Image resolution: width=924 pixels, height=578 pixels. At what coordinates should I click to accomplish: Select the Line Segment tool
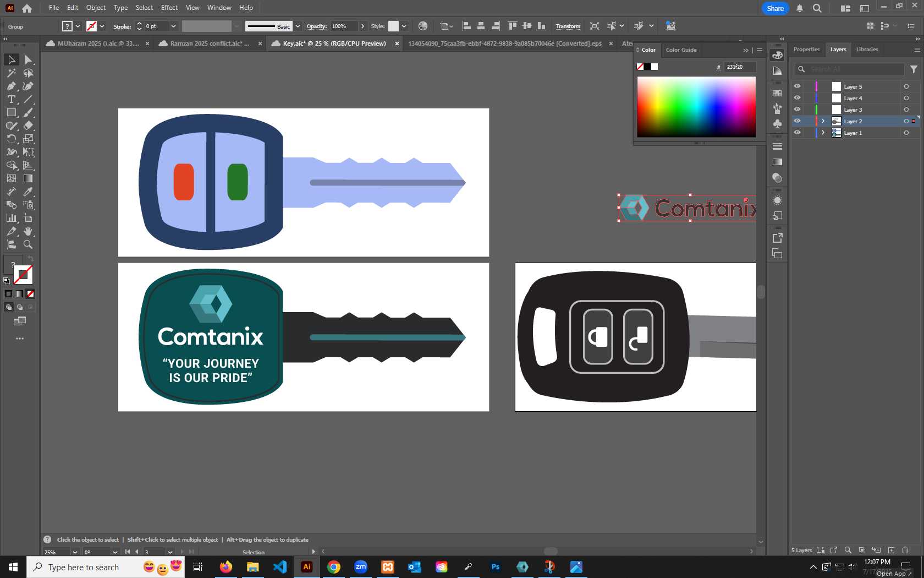click(x=28, y=99)
